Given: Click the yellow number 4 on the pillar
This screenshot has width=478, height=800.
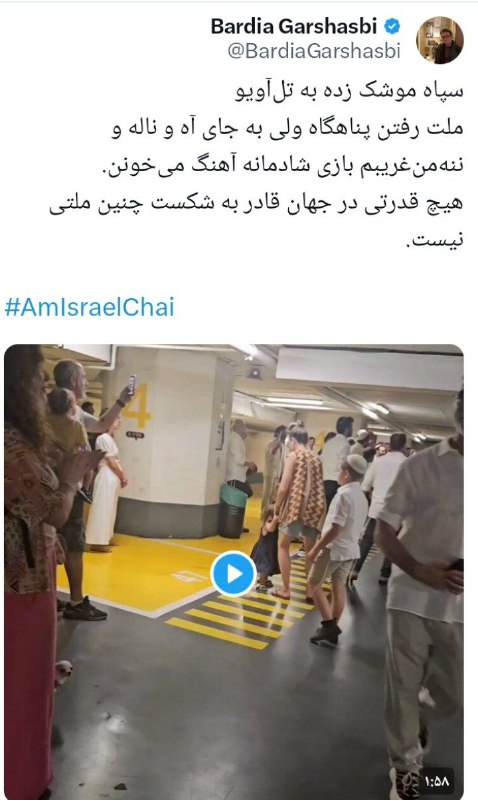Looking at the screenshot, I should [x=136, y=406].
